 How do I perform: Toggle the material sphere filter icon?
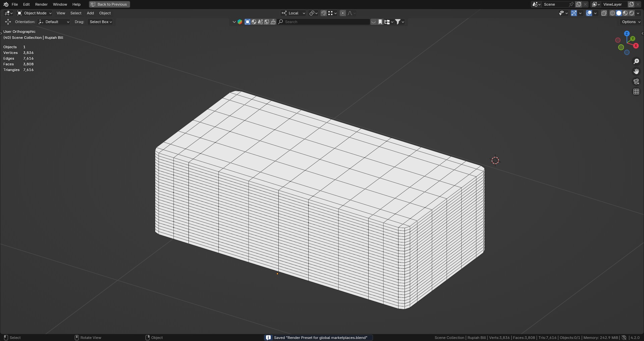pyautogui.click(x=254, y=22)
